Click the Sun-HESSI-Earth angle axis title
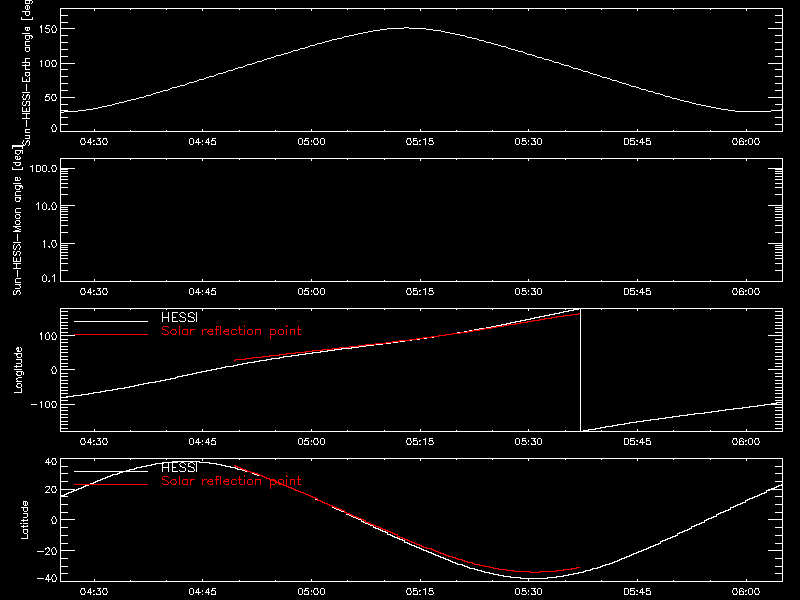The height and width of the screenshot is (600, 800). (27, 72)
